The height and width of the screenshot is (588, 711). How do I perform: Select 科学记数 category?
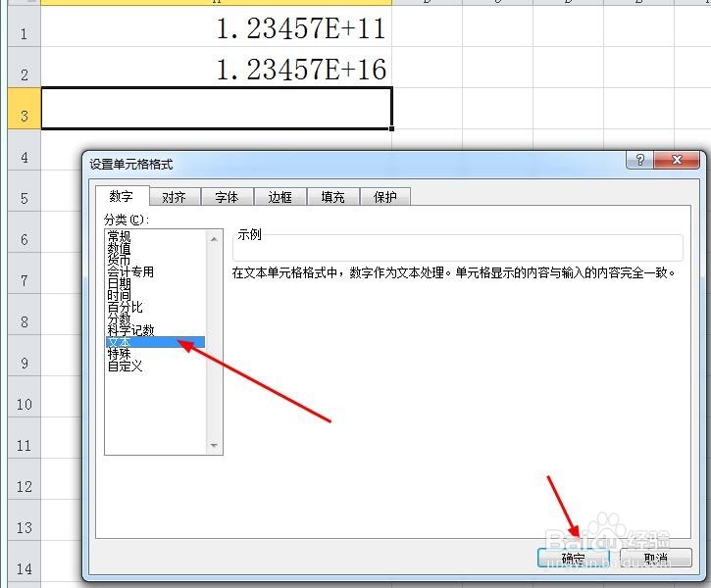click(x=155, y=330)
